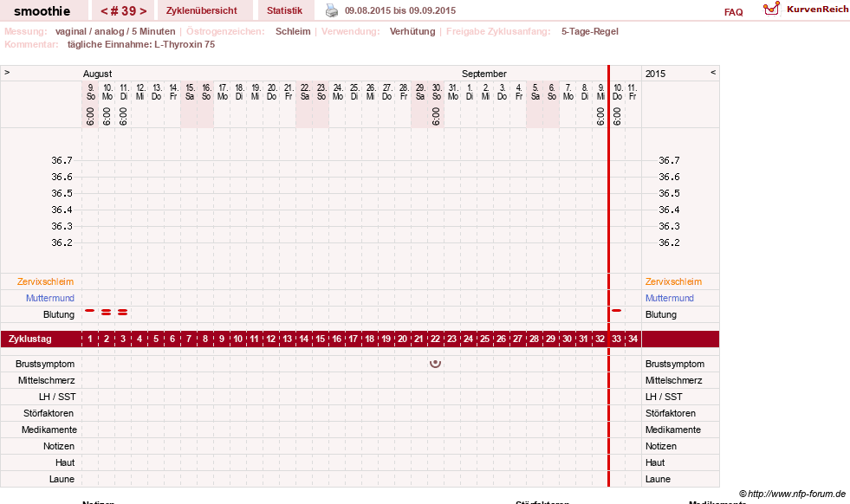850x504 pixels.
Task: Click the breast symptom marker on day 22
Action: 435,364
